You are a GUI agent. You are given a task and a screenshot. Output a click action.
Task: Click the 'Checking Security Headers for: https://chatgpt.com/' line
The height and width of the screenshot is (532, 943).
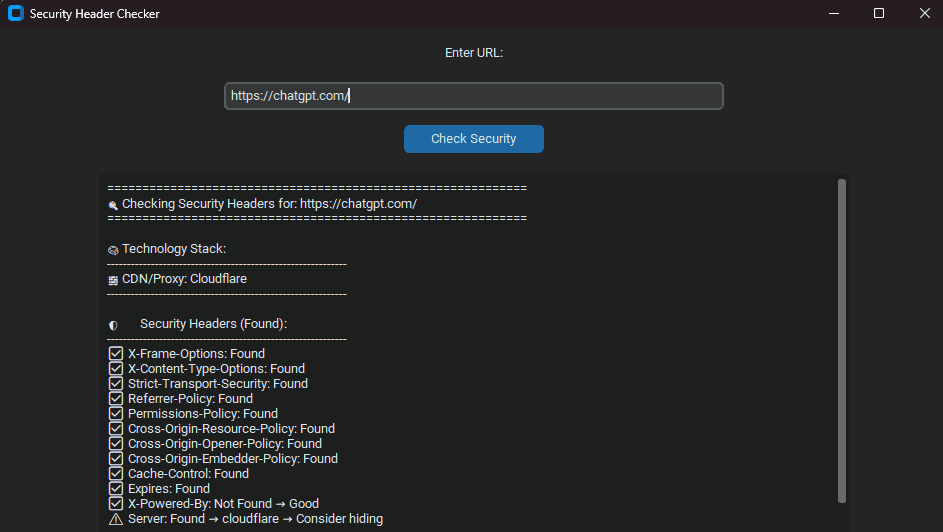pyautogui.click(x=269, y=204)
